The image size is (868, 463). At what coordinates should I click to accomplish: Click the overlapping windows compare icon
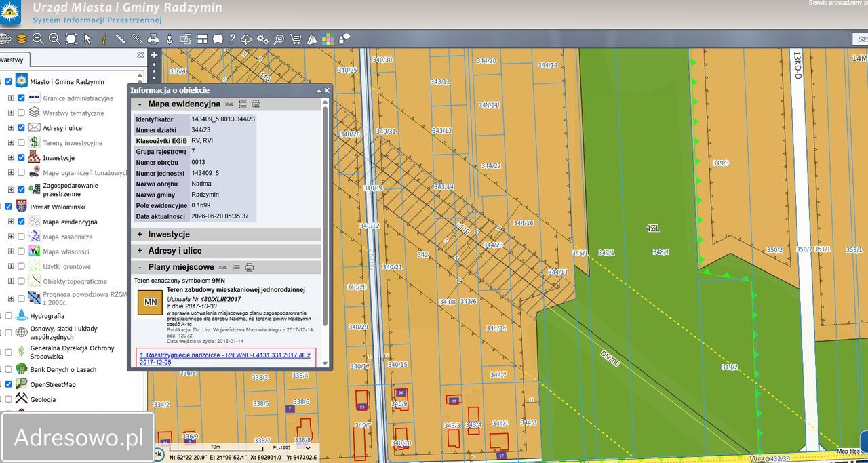(x=186, y=39)
